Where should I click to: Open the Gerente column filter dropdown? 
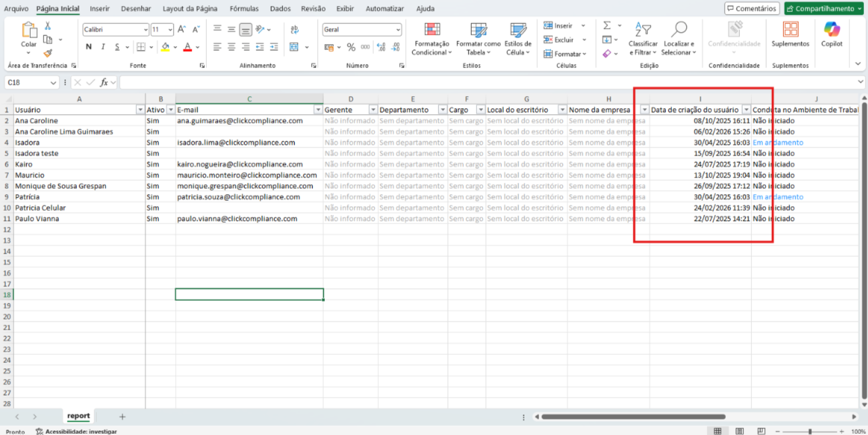pyautogui.click(x=373, y=110)
